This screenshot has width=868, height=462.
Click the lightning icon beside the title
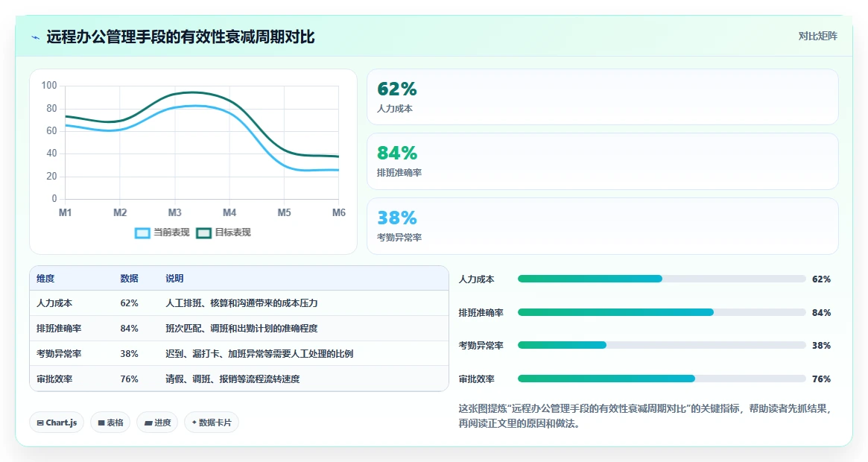[36, 38]
